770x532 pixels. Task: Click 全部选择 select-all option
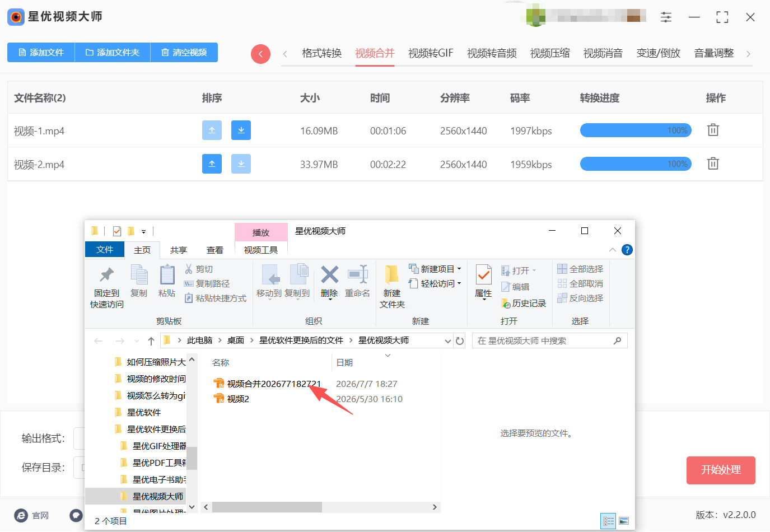pyautogui.click(x=580, y=269)
